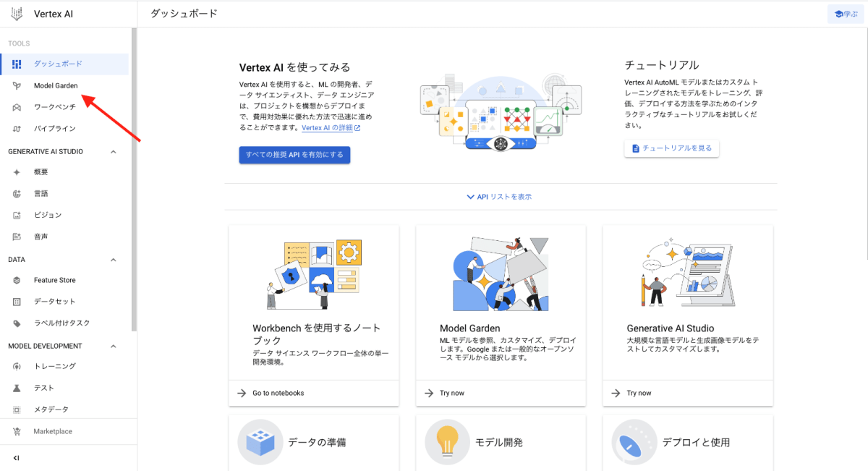
Task: Click the トレーニング icon in sidebar
Action: point(17,366)
